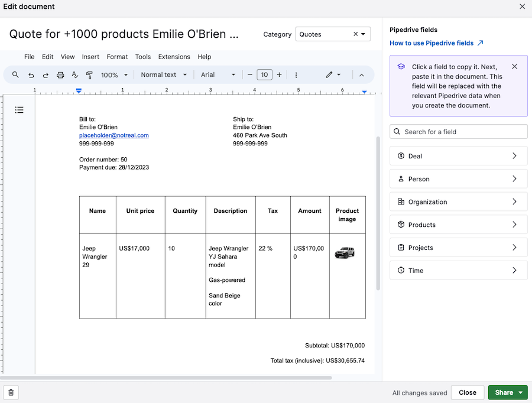Open the Normal text style dropdown
This screenshot has width=532, height=403.
164,74
